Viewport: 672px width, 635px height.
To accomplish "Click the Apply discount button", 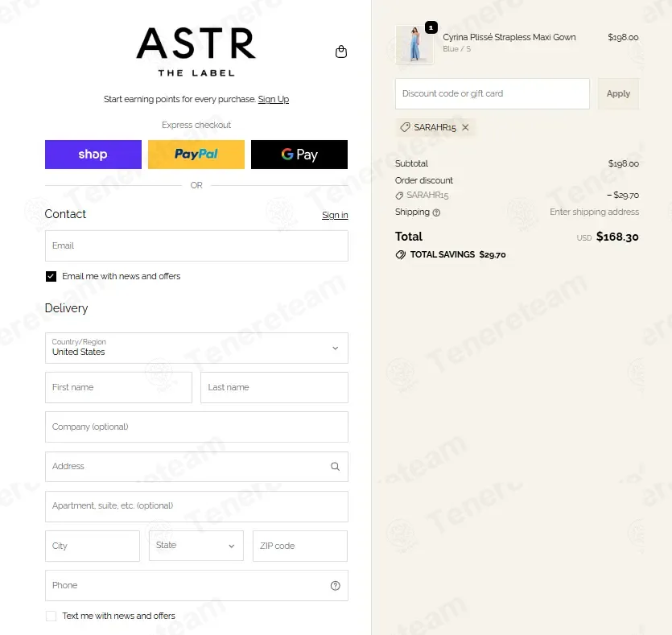I will [x=618, y=94].
